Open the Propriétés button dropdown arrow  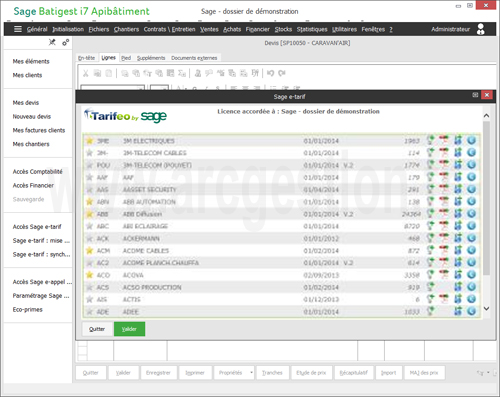pos(251,372)
